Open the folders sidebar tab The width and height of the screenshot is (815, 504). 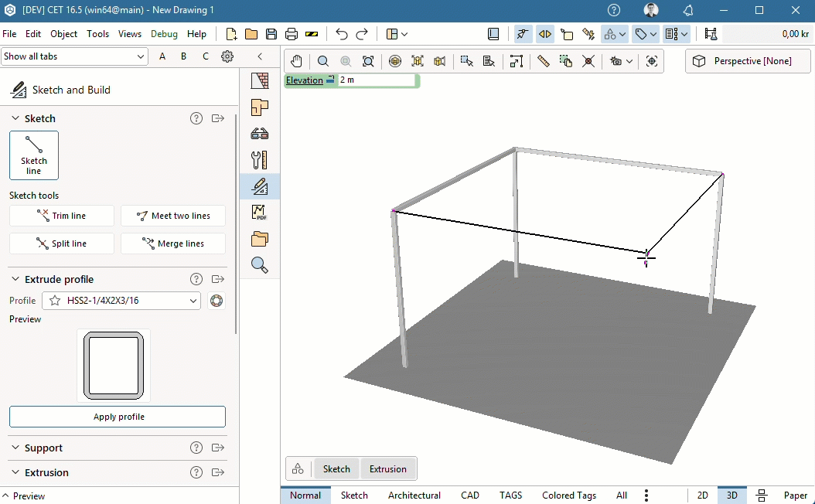259,239
